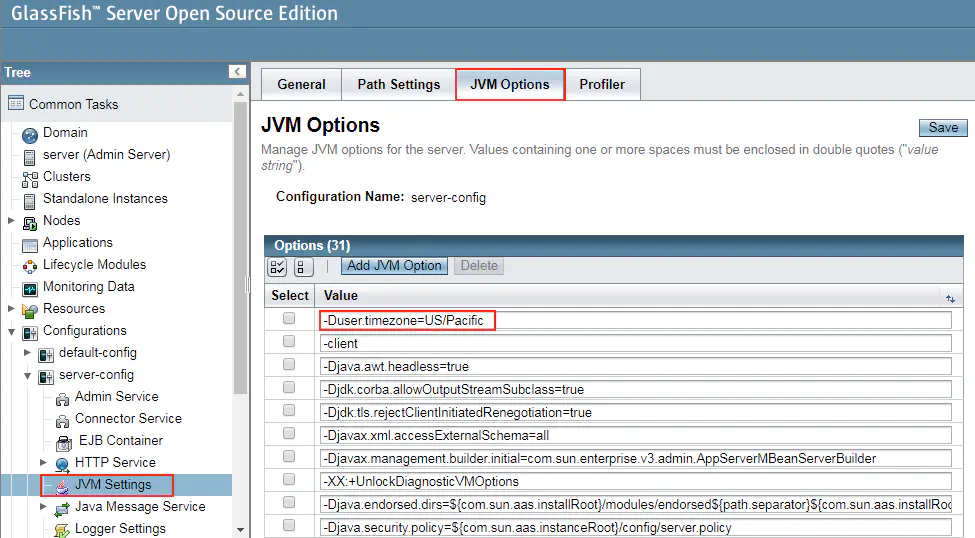Click into the -XX:+UnlockDiagnosticVMOptions field
Viewport: 975px width, 538px height.
pyautogui.click(x=635, y=481)
